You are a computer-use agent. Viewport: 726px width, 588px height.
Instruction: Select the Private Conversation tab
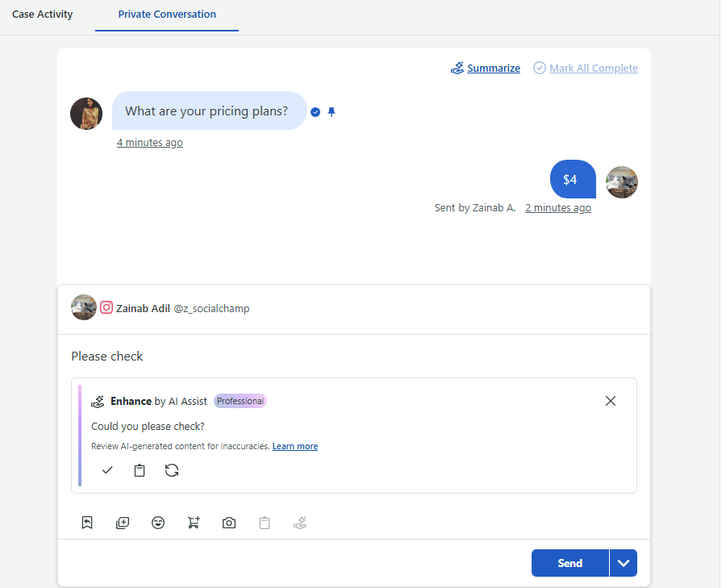coord(167,15)
